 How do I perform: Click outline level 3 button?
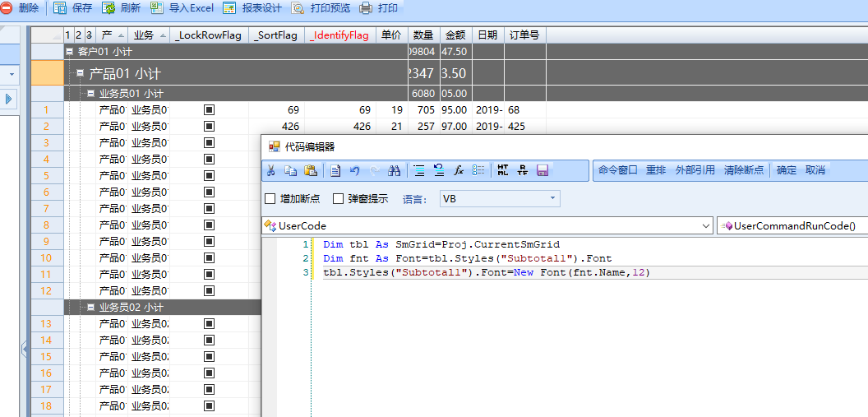90,35
